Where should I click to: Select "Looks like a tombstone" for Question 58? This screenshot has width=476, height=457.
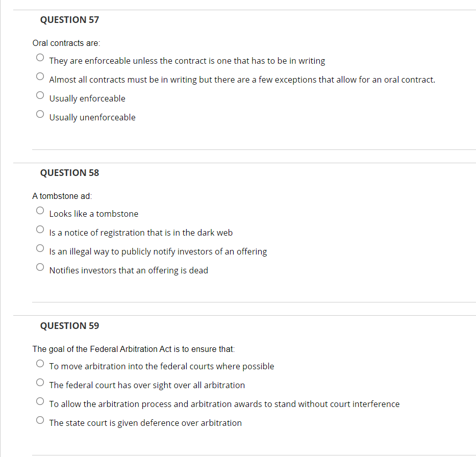40,210
